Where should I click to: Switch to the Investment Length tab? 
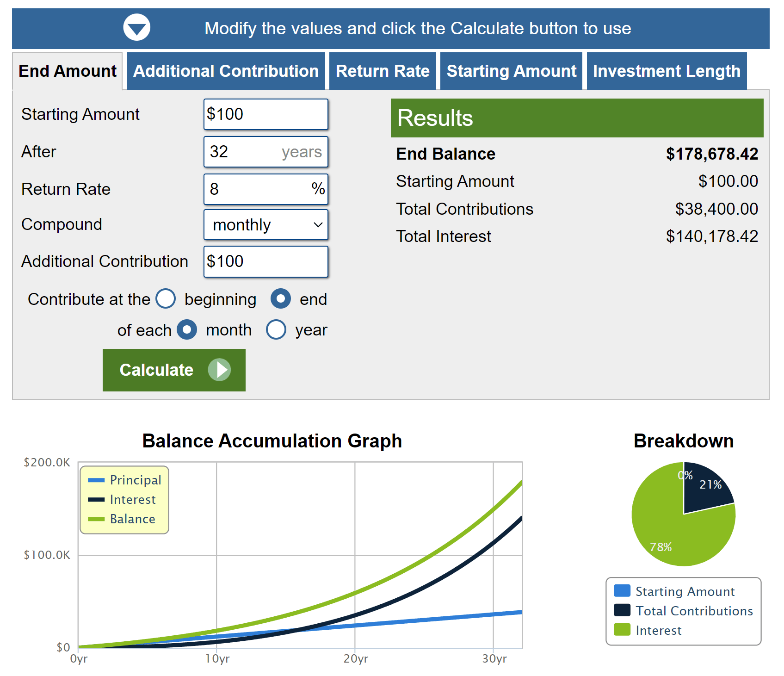coord(667,71)
